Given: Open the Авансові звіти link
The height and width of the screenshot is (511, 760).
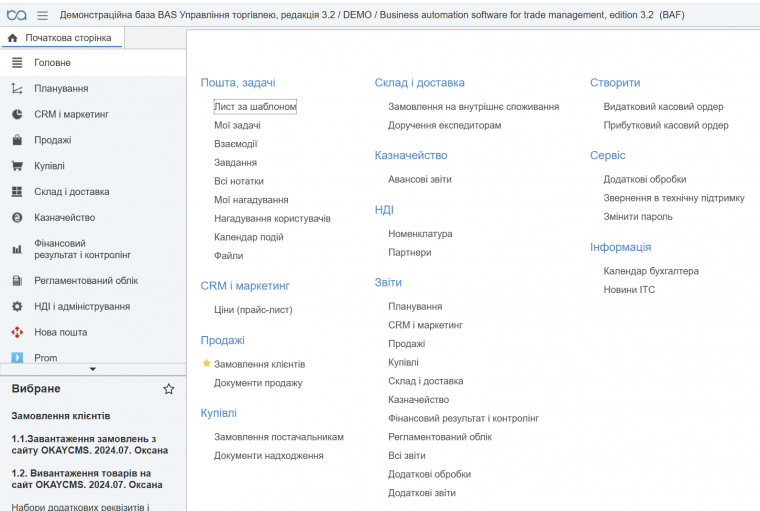Looking at the screenshot, I should pos(419,179).
